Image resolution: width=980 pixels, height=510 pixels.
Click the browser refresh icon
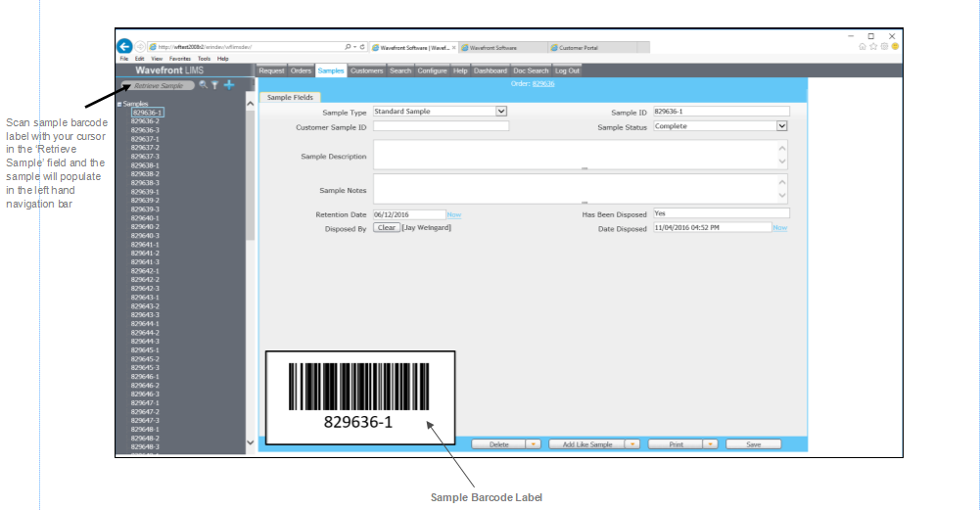point(362,47)
